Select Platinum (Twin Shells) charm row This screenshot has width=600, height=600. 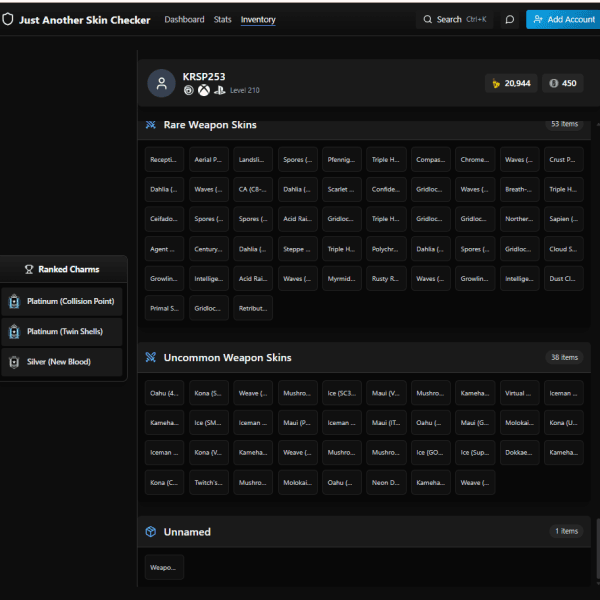(x=62, y=331)
